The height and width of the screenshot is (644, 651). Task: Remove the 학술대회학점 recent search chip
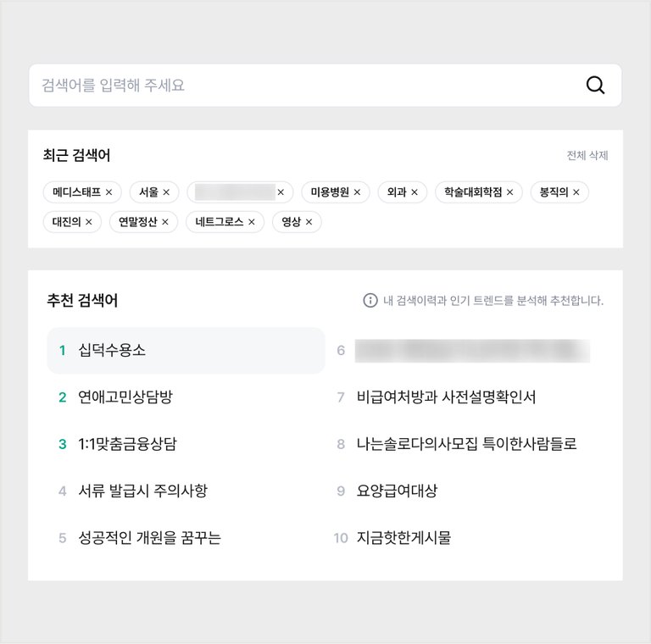(509, 192)
